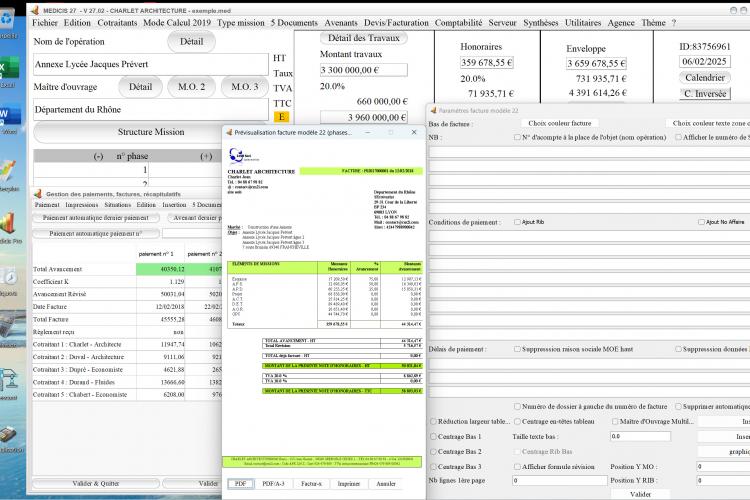Click the Nb lignes 1ère page field
This screenshot has width=750, height=500.
[x=559, y=480]
